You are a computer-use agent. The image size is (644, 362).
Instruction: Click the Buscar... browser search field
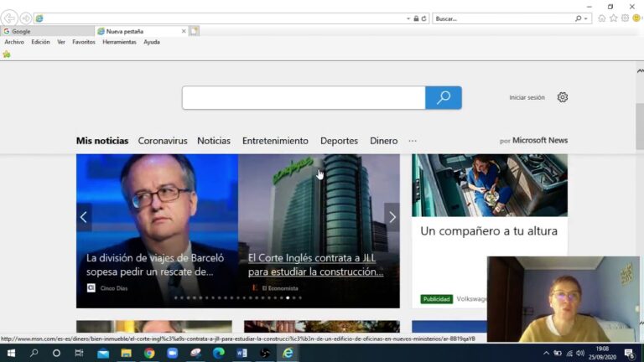[x=504, y=18]
